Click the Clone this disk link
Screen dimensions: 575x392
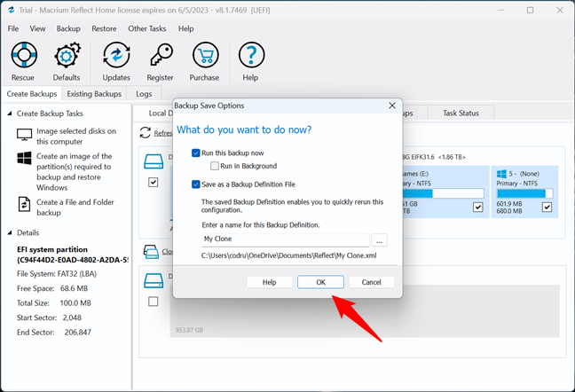coord(167,251)
